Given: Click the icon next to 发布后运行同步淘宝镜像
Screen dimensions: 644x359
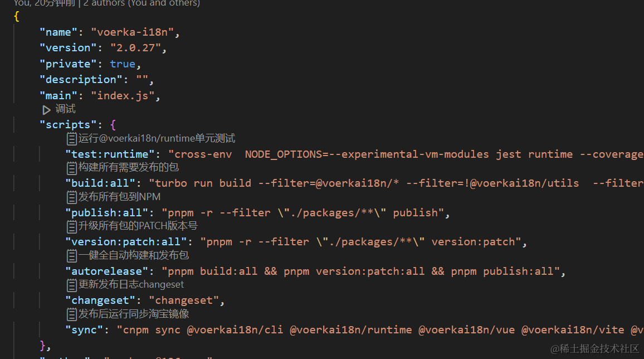Looking at the screenshot, I should click(72, 314).
